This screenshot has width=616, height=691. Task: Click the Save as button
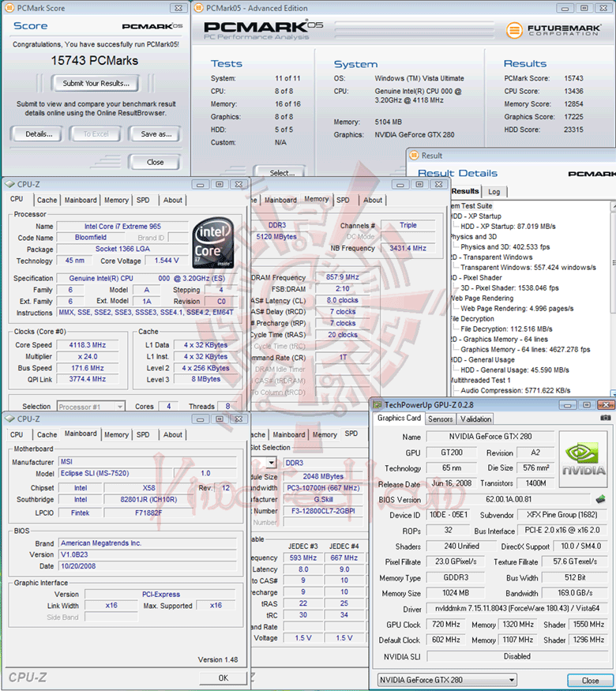tap(156, 134)
